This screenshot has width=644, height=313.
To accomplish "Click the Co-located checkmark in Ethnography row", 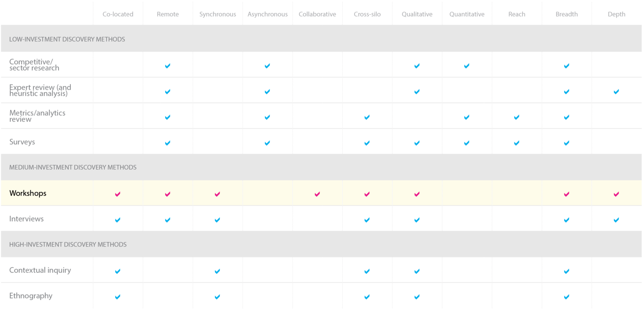I will pos(118,296).
